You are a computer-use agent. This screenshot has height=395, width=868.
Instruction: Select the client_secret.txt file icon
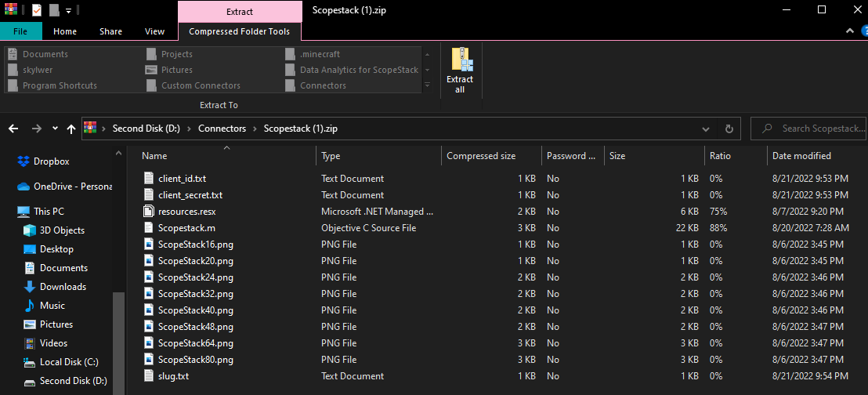click(148, 195)
